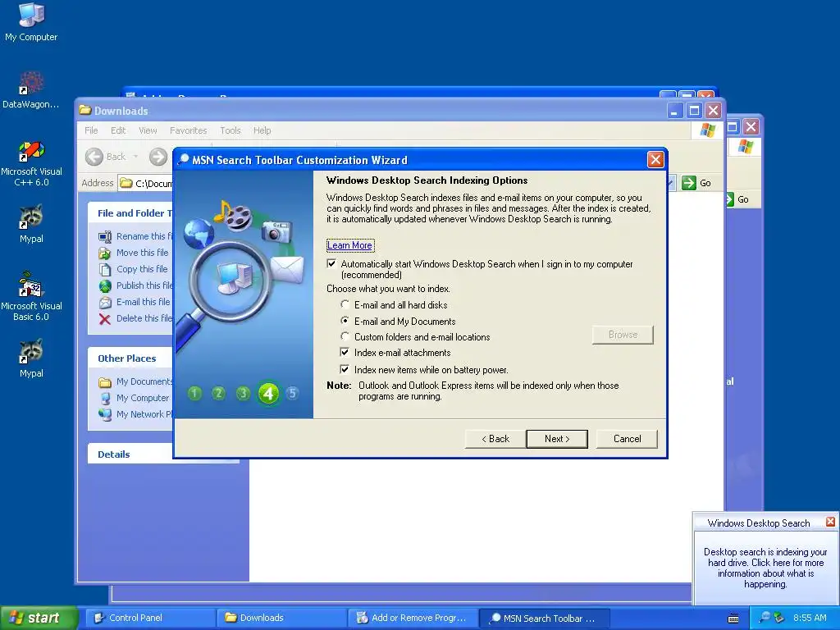Viewport: 840px width, 630px height.
Task: Click the Learn More link
Action: tap(349, 245)
